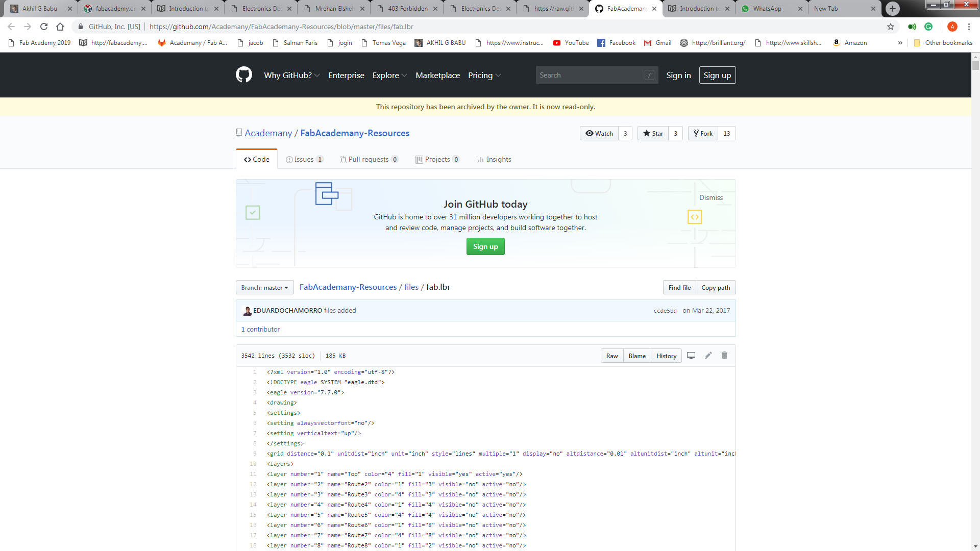Expand Why GitHub? menu
Viewport: 980px width, 551px height.
(x=291, y=75)
